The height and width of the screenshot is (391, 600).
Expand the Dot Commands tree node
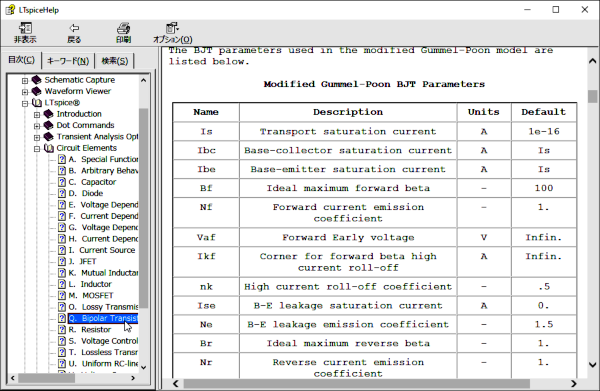coord(37,126)
